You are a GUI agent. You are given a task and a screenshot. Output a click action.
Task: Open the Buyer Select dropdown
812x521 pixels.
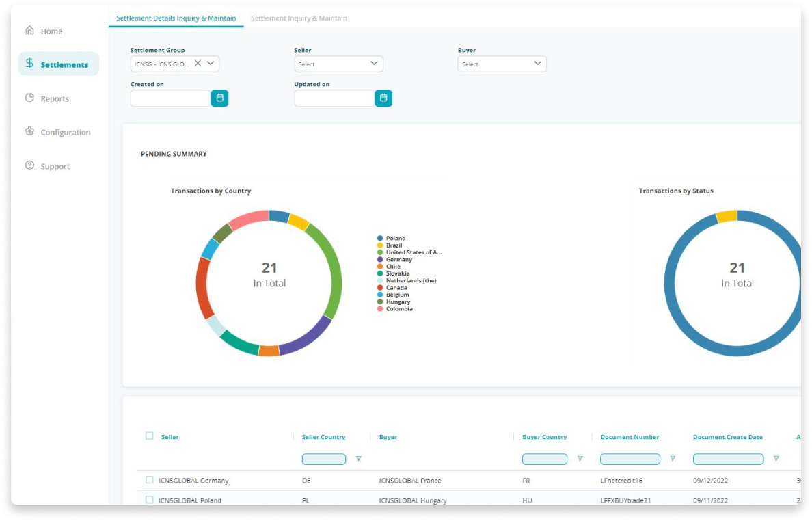[502, 64]
